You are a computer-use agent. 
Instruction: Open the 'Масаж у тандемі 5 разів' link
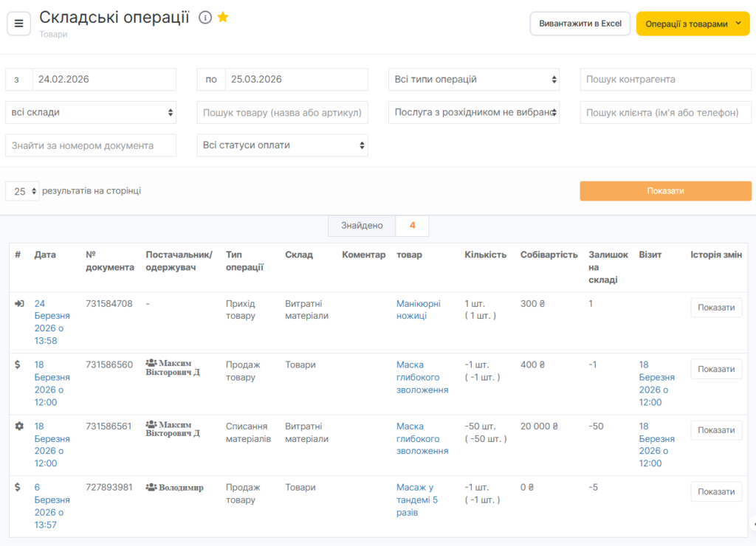point(417,500)
